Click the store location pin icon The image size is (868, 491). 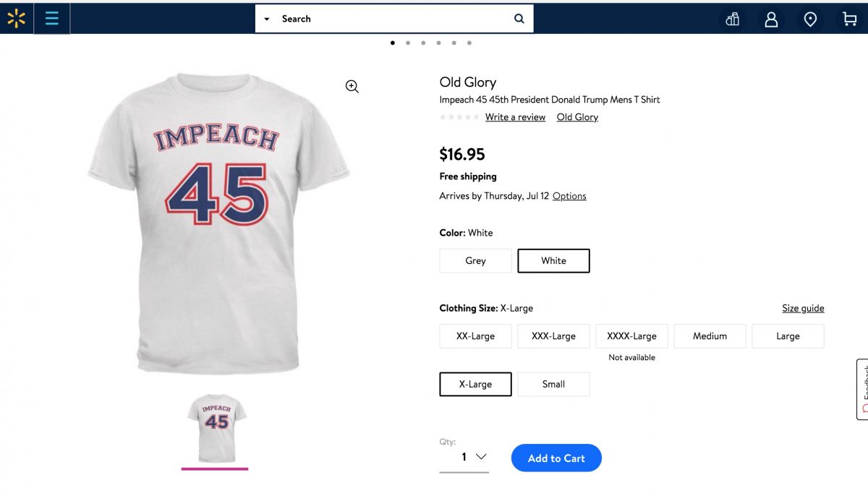(810, 20)
